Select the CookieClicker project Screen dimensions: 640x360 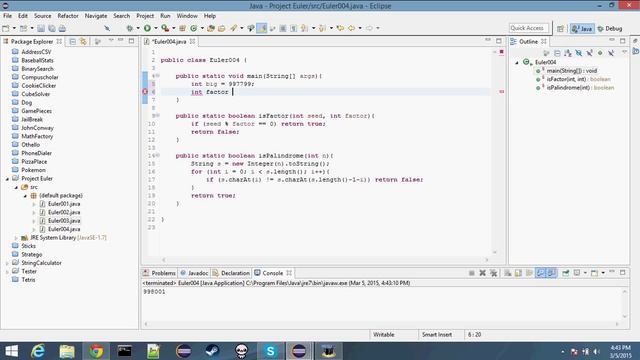39,86
